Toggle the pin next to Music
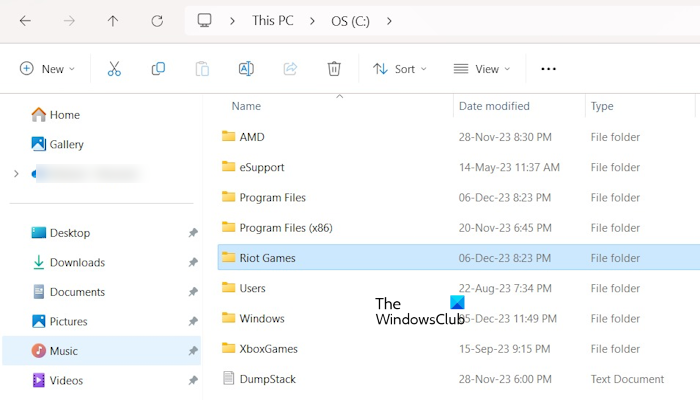Screen dimensions: 700x400 (193, 351)
